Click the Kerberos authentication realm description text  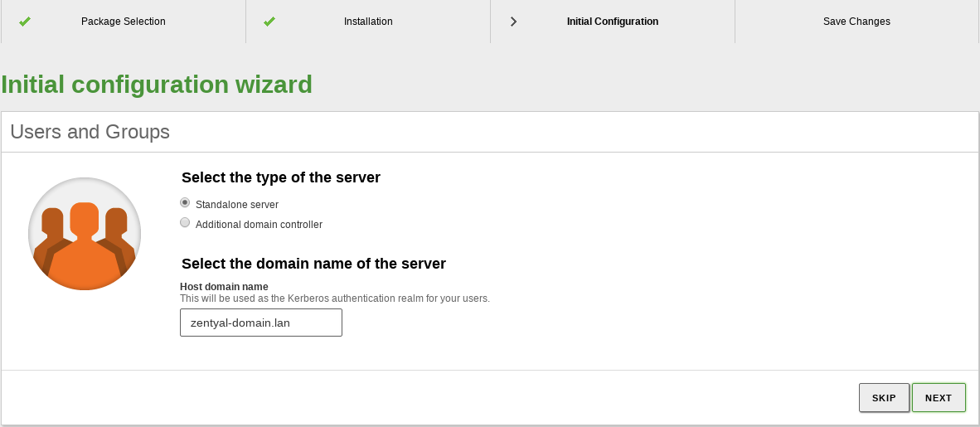335,298
